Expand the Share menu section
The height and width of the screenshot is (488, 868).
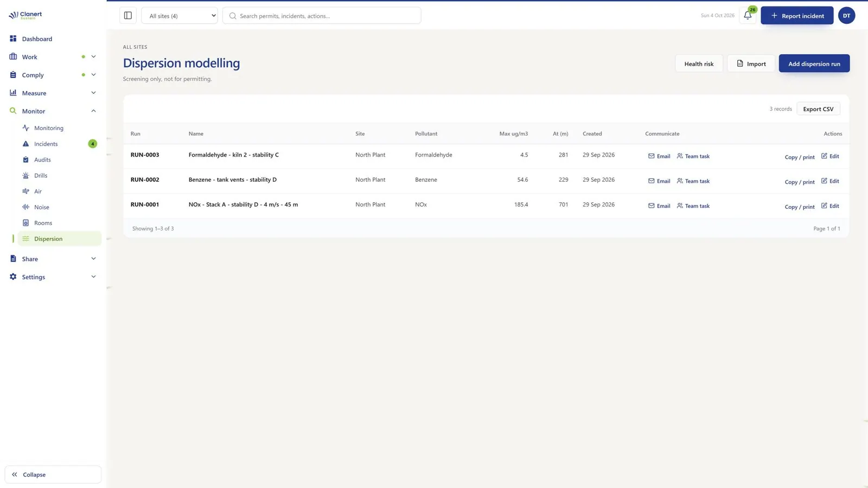click(x=53, y=259)
